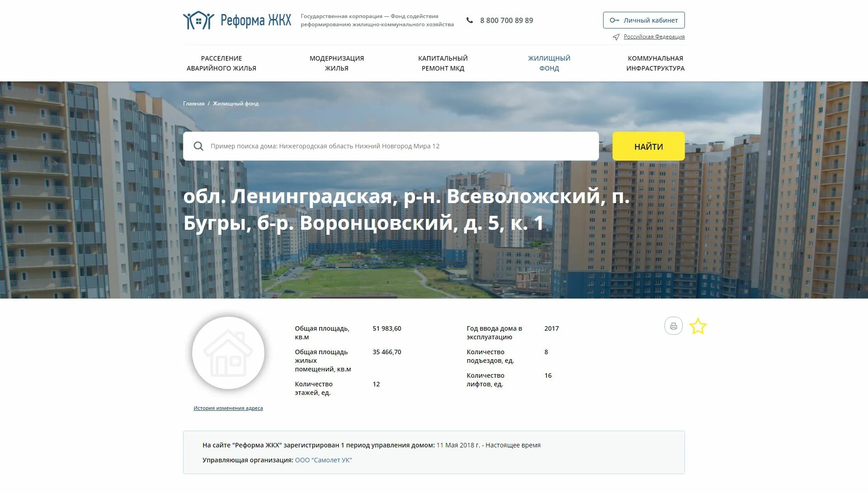Click the house placeholder image circle

228,353
